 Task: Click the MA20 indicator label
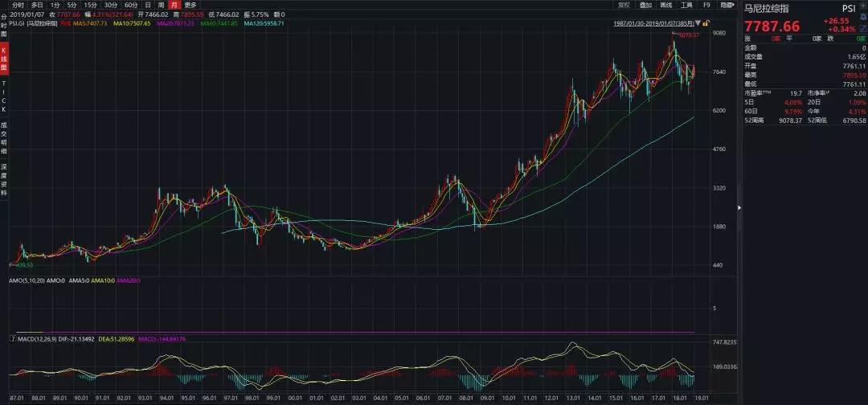coord(177,23)
